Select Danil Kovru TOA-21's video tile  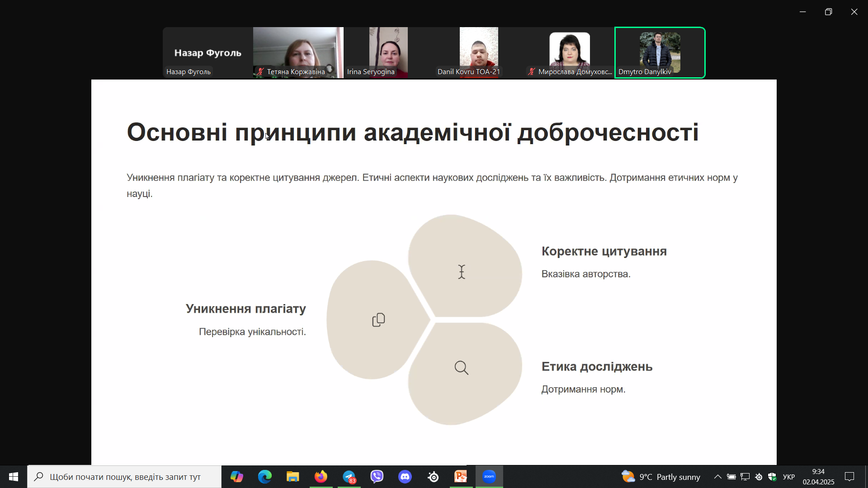click(x=479, y=52)
